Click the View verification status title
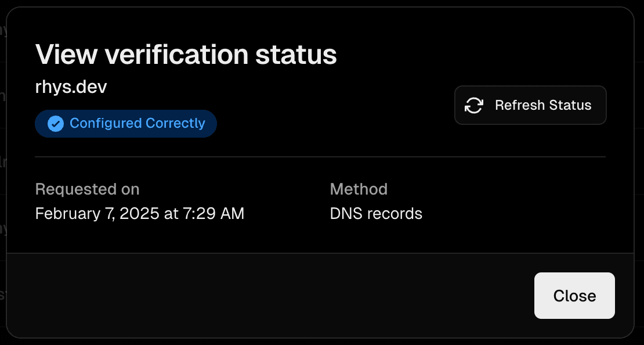Image resolution: width=644 pixels, height=345 pixels. pos(186,54)
